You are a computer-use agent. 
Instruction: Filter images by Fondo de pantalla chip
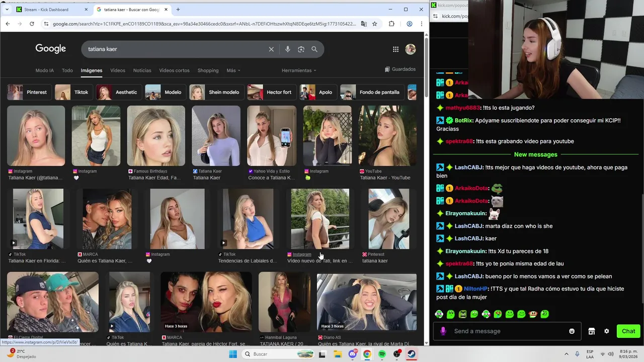[372, 92]
